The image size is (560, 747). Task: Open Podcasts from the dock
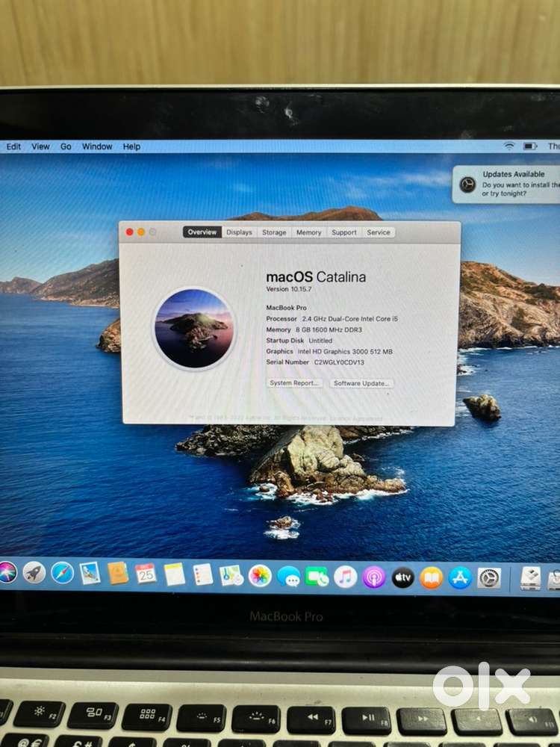click(374, 577)
